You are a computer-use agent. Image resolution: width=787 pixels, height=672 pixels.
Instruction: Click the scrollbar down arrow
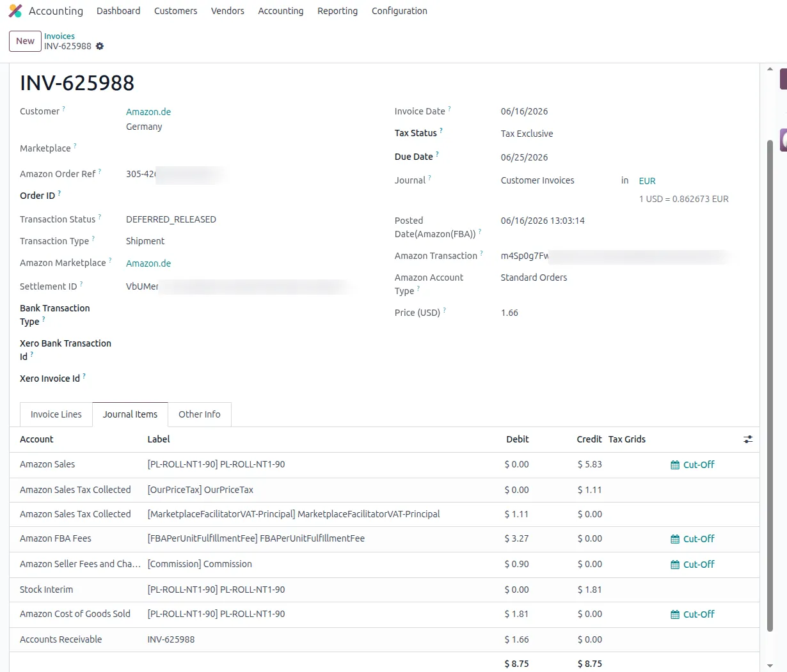[x=770, y=666]
